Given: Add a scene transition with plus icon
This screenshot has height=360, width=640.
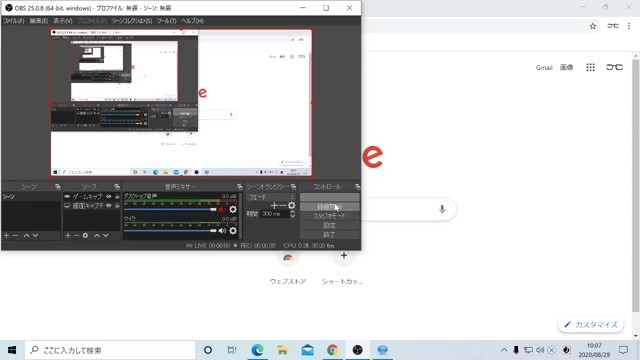Looking at the screenshot, I should tap(274, 206).
